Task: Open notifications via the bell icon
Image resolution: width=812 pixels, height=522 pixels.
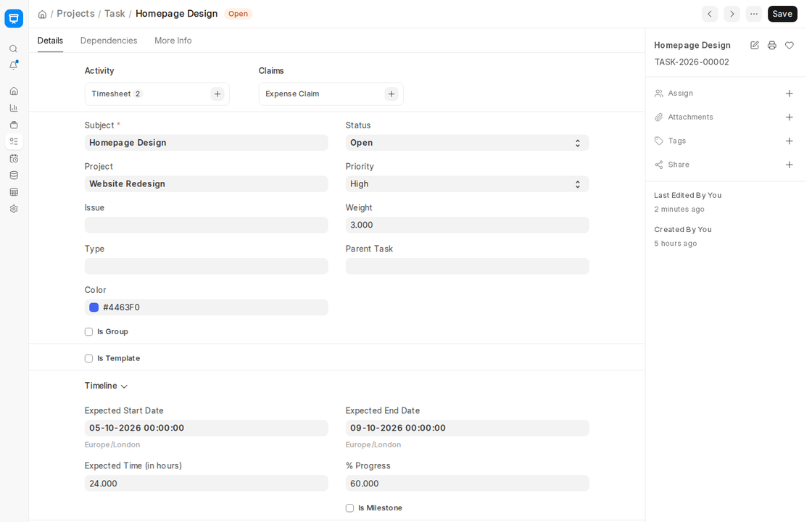Action: (14, 65)
